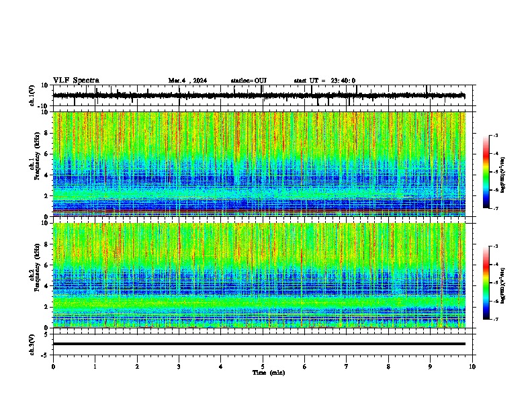This screenshot has width=532, height=411.
Task: Click the "ch.3(V)" axis label
Action: 32,345
